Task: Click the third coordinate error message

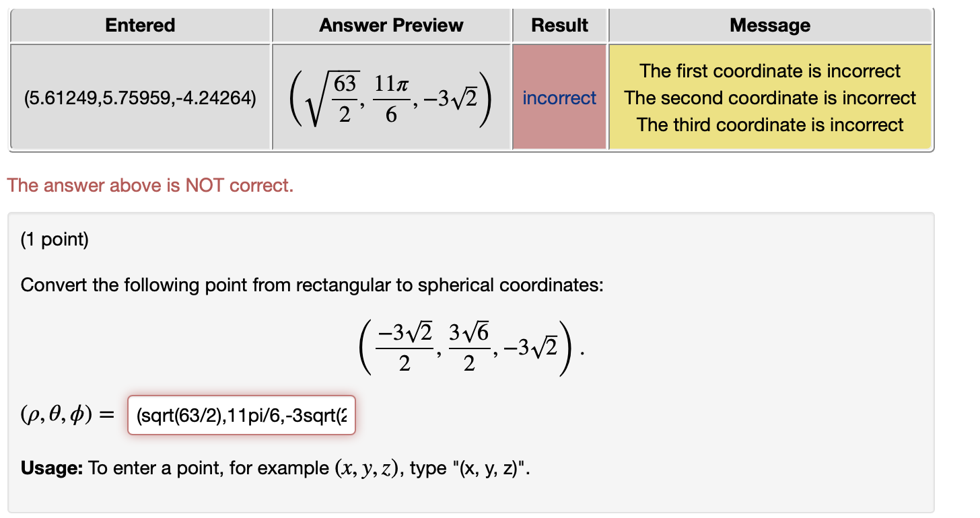Action: click(x=769, y=124)
